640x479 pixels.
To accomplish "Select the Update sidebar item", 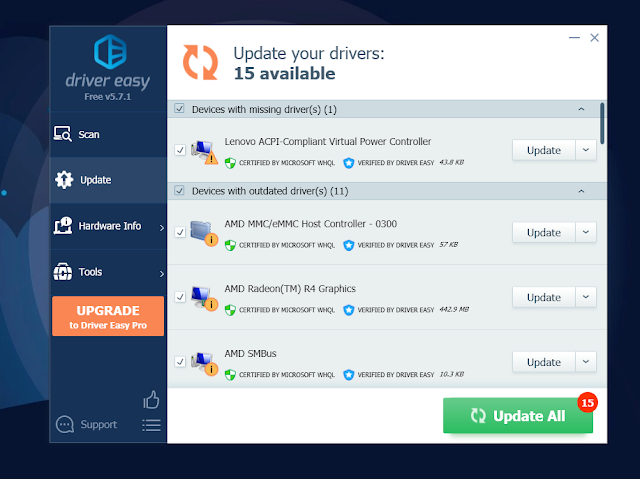I will point(108,180).
